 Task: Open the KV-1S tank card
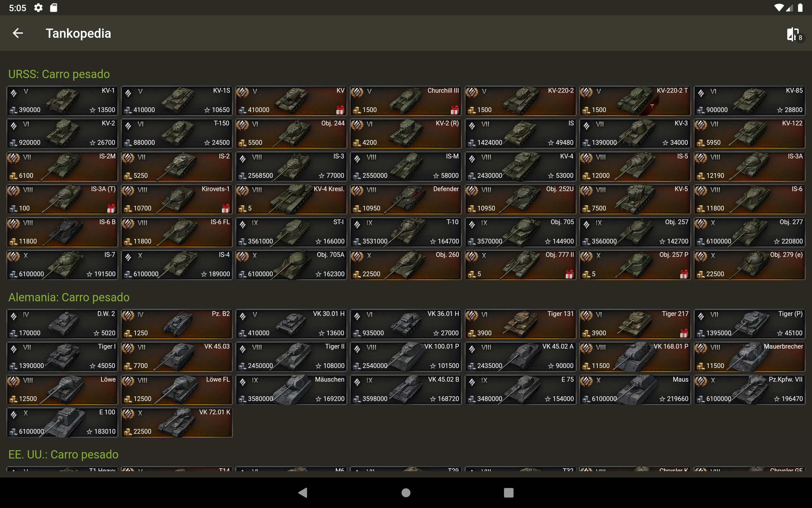click(177, 101)
